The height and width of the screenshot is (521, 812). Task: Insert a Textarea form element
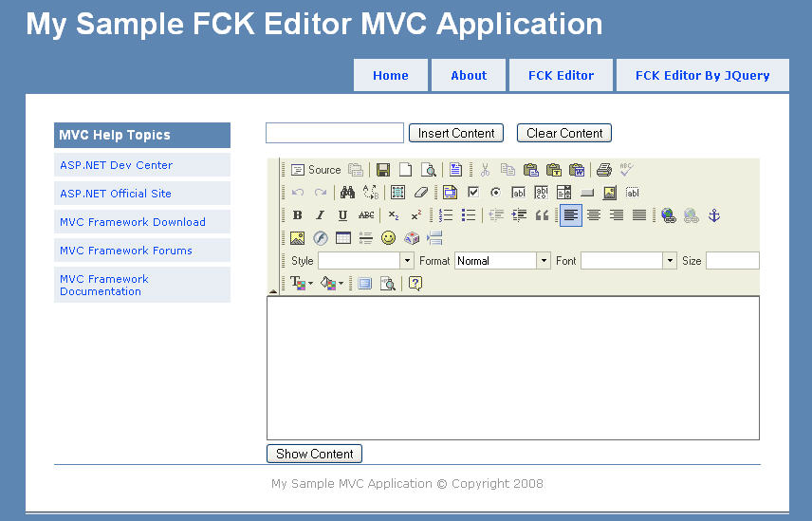click(541, 193)
